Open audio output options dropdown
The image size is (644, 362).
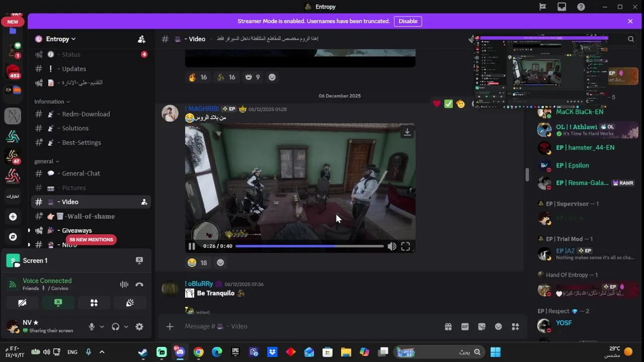pyautogui.click(x=126, y=327)
